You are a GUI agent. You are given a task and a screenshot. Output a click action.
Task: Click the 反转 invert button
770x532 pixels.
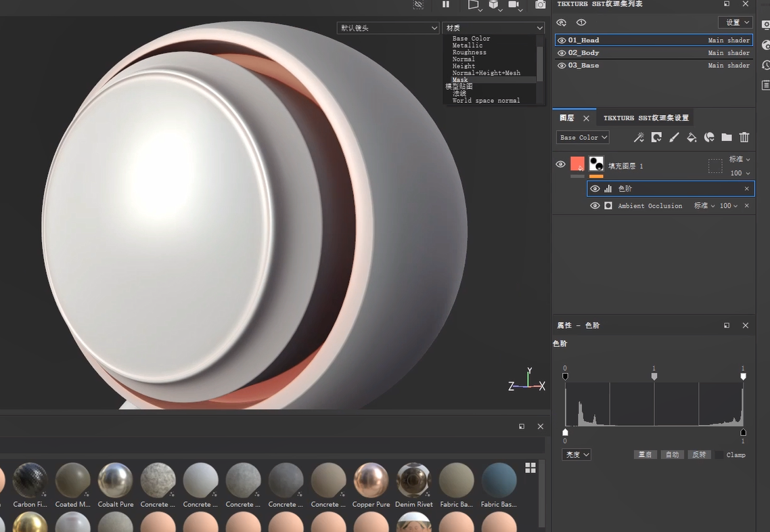coord(699,455)
